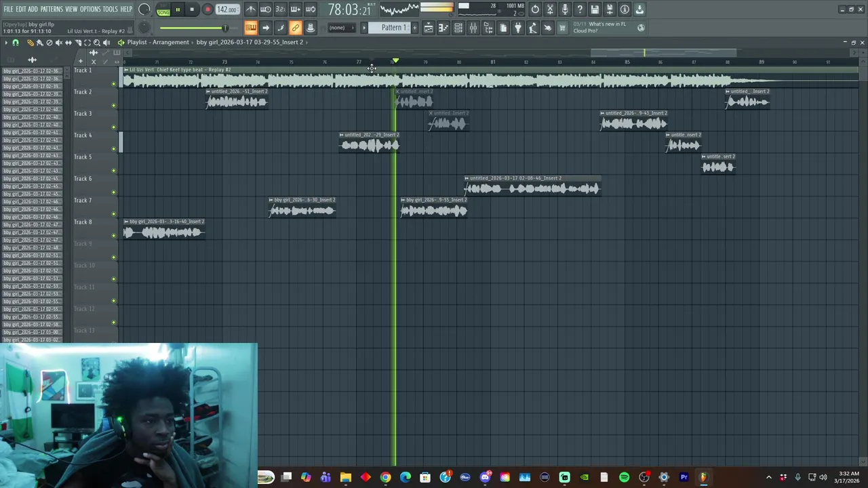Select the playlist zoom magnifier tool
The height and width of the screenshot is (488, 868).
click(x=96, y=42)
